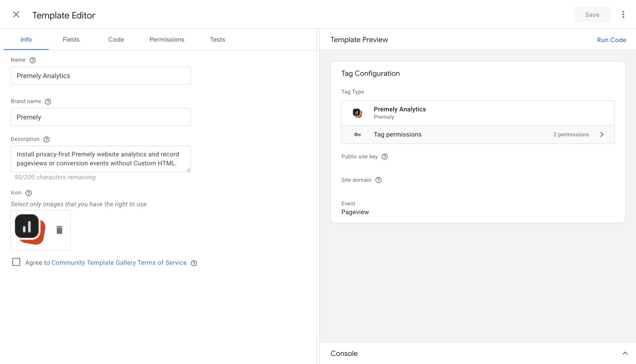Click the help icon next to Icon label

pos(28,193)
